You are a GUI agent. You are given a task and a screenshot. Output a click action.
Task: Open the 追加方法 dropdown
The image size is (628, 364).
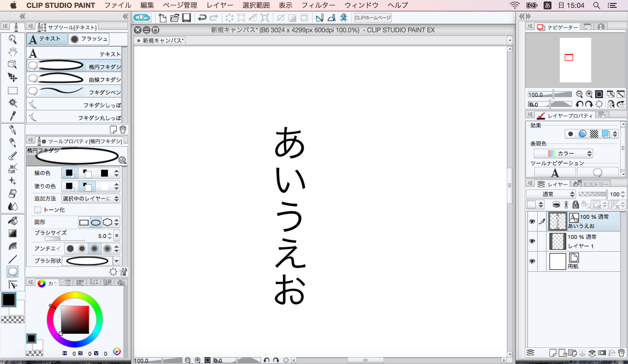click(x=91, y=199)
